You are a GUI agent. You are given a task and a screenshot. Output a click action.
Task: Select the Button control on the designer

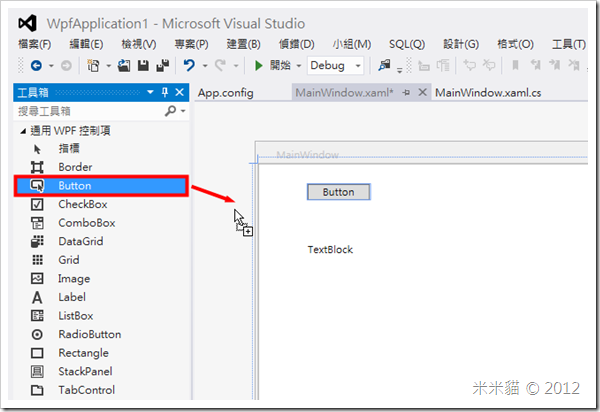[x=339, y=192]
